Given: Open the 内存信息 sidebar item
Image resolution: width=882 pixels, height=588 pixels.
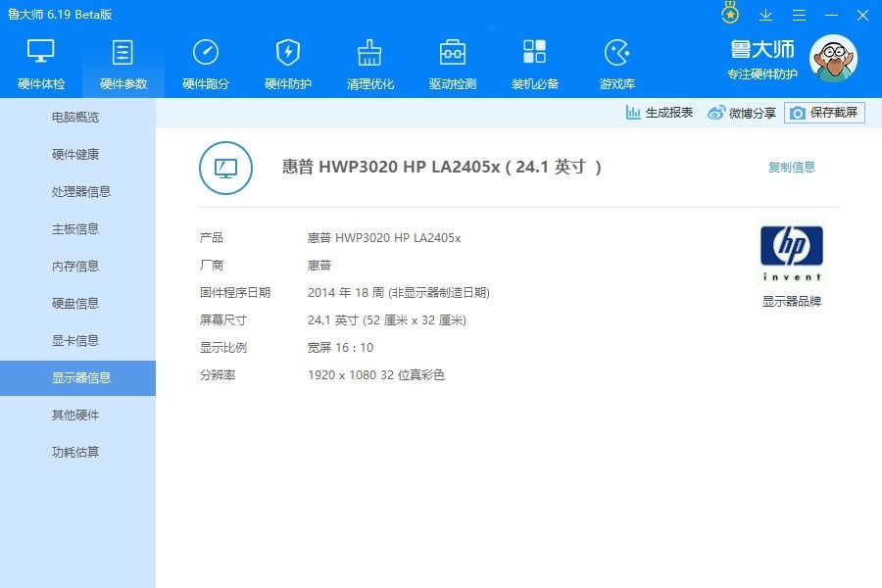Looking at the screenshot, I should point(77,267).
